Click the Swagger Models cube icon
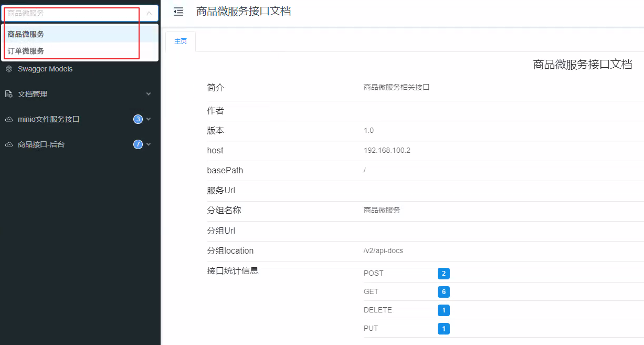Image resolution: width=644 pixels, height=345 pixels. pyautogui.click(x=8, y=69)
